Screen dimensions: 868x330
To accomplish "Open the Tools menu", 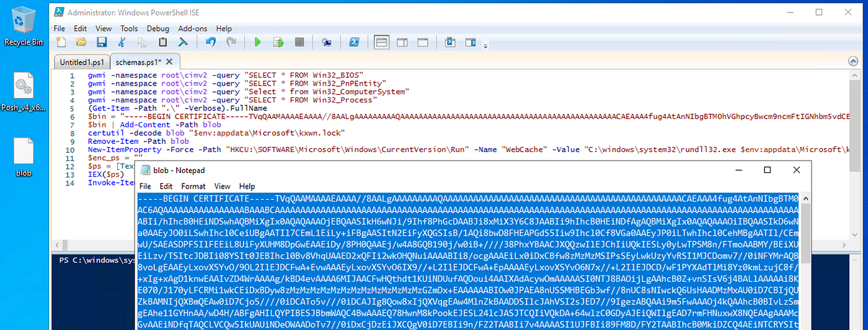I will coord(129,29).
